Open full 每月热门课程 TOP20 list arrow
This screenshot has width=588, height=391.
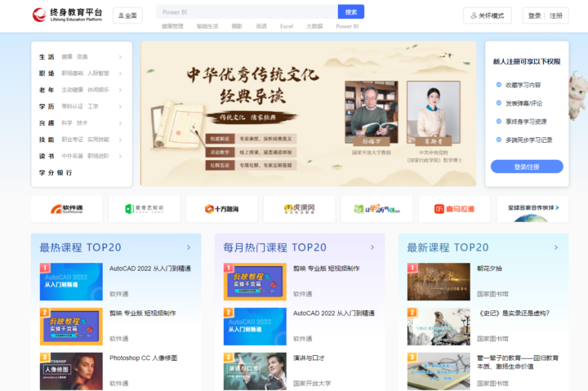point(372,247)
